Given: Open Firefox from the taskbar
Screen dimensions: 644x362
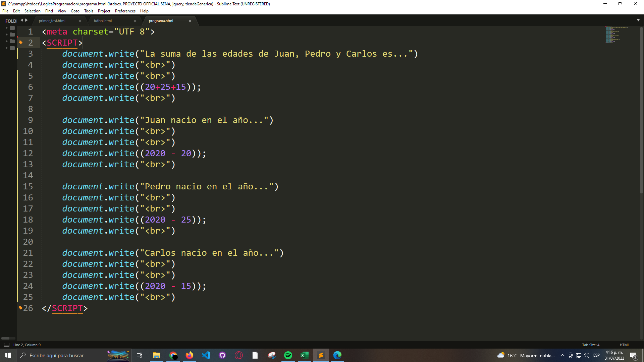Looking at the screenshot, I should pos(190,355).
